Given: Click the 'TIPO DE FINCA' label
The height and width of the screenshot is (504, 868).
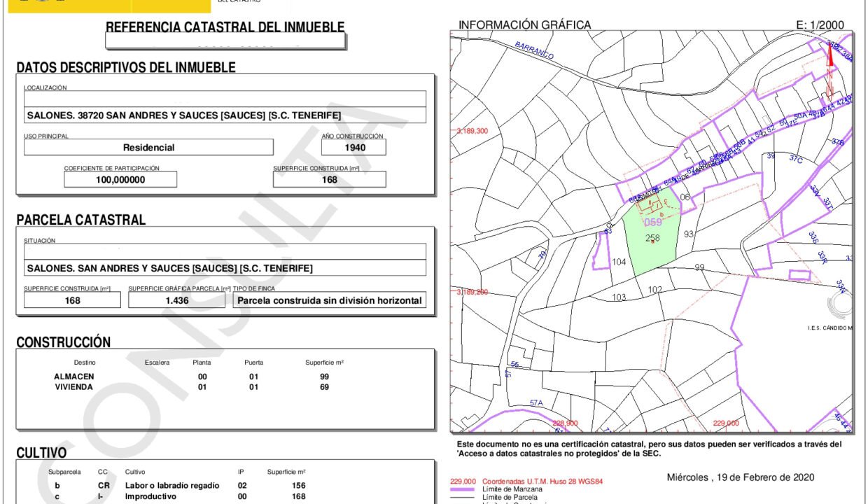Looking at the screenshot, I should [x=253, y=288].
